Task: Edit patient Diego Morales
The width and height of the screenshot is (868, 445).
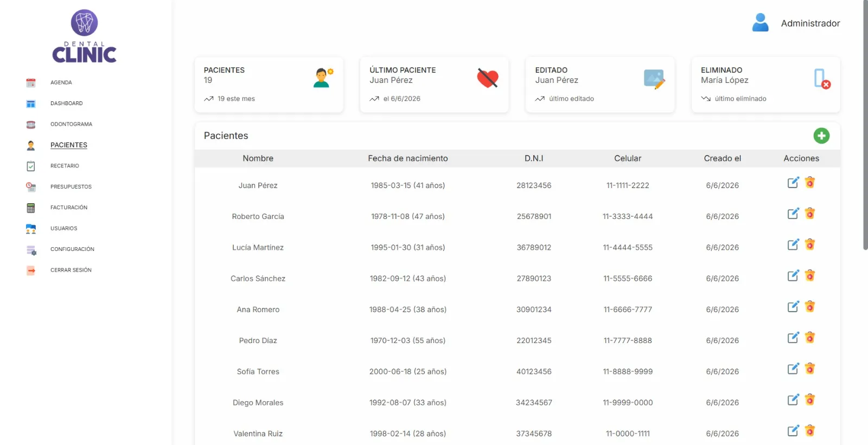Action: point(793,400)
